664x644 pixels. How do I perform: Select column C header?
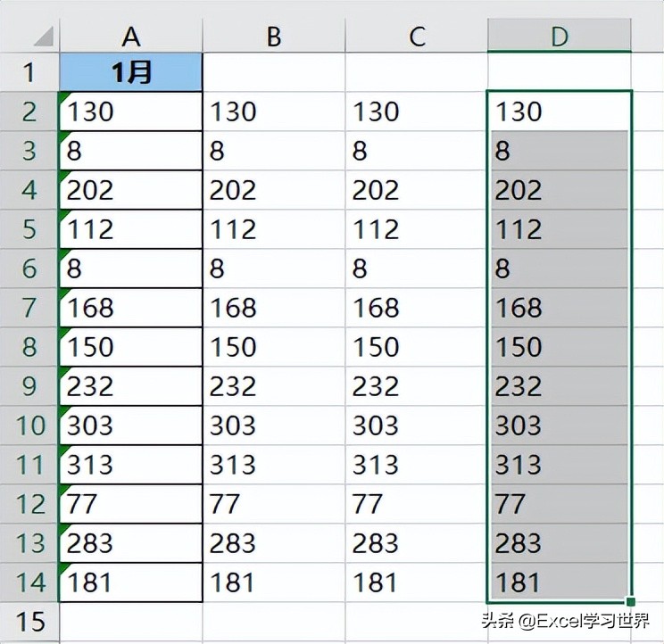click(417, 36)
